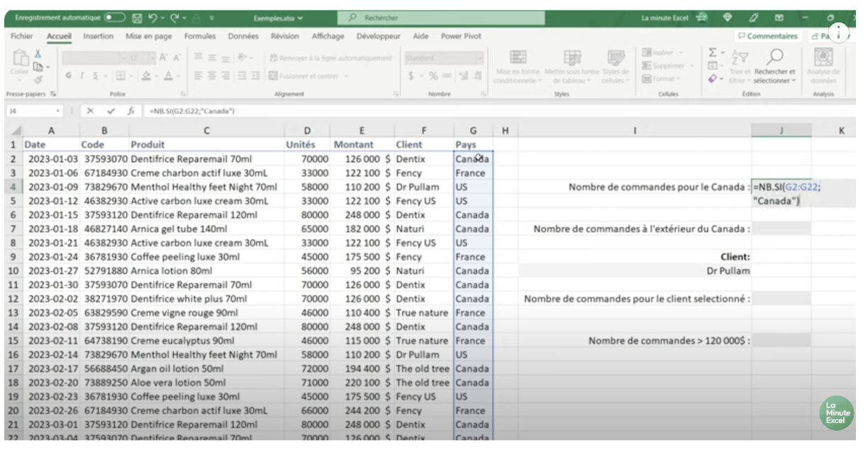
Task: Switch to the Affichage tab
Action: click(x=328, y=36)
